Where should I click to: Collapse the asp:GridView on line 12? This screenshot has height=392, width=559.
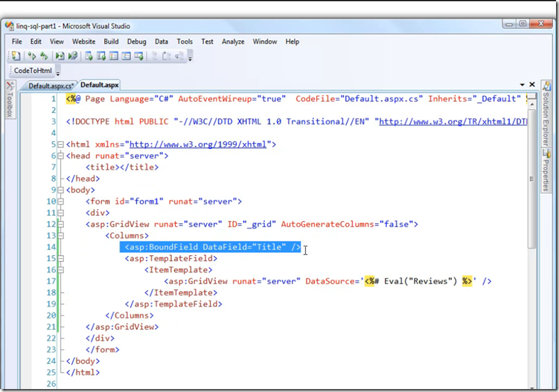60,224
